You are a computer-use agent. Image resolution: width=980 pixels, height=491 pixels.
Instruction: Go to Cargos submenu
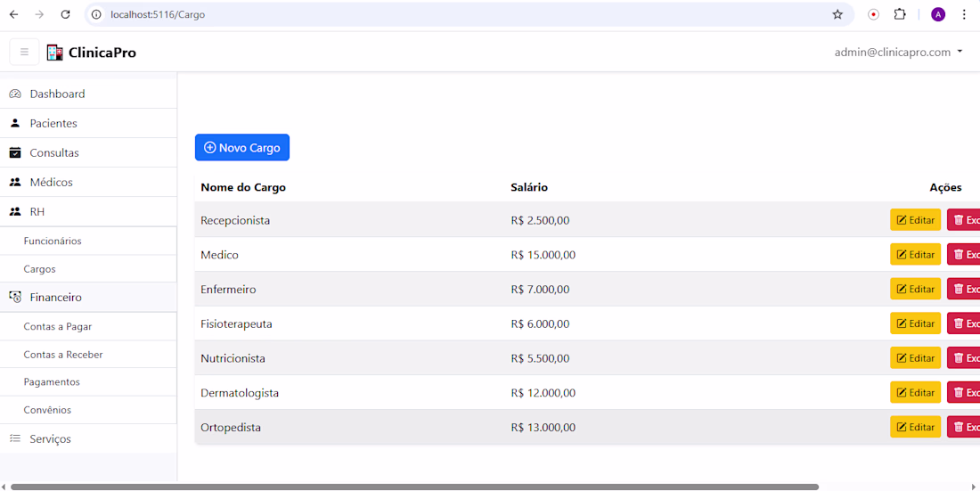click(88, 269)
